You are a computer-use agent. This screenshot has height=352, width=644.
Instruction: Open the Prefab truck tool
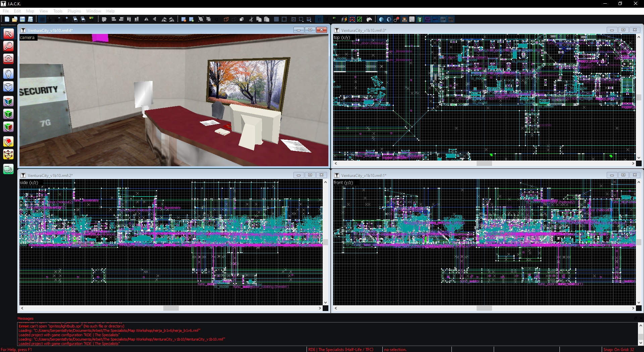coord(8,169)
